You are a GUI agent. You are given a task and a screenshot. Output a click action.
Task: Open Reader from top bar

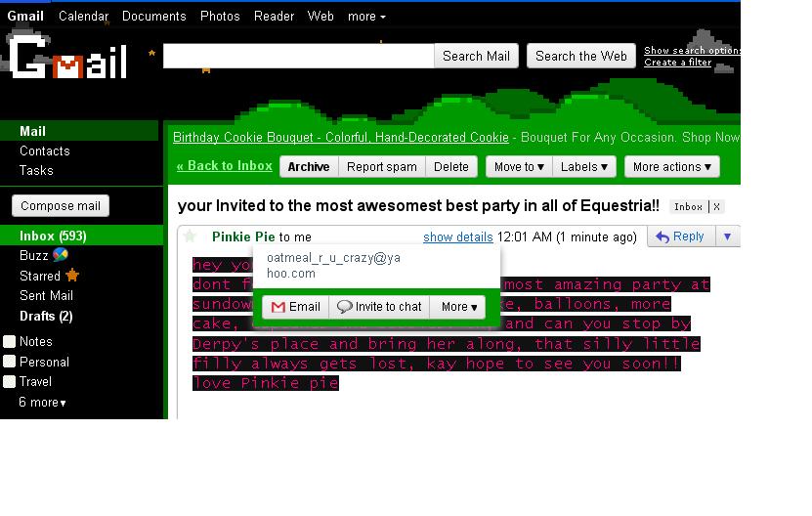pyautogui.click(x=274, y=16)
